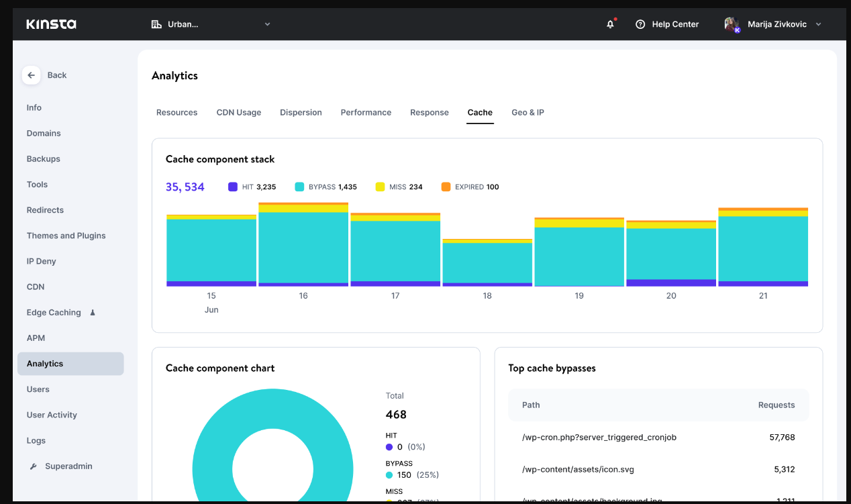The height and width of the screenshot is (504, 851).
Task: Select the Superadmin wrench icon
Action: (32, 466)
